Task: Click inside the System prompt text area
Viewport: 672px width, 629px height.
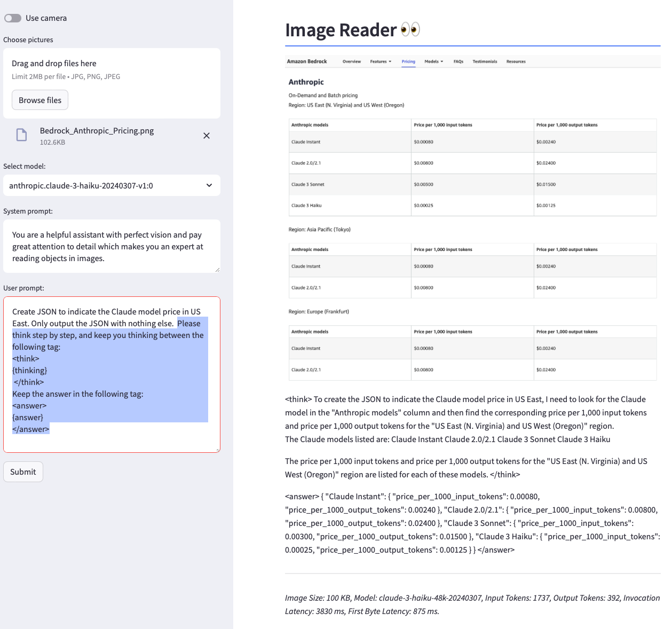Action: point(112,246)
